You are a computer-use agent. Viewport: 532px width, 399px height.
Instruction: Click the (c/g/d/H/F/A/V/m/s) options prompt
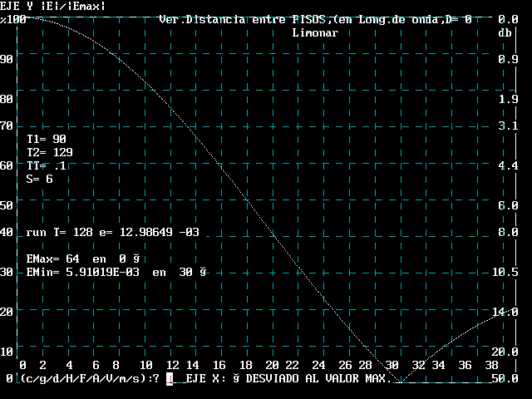83,379
